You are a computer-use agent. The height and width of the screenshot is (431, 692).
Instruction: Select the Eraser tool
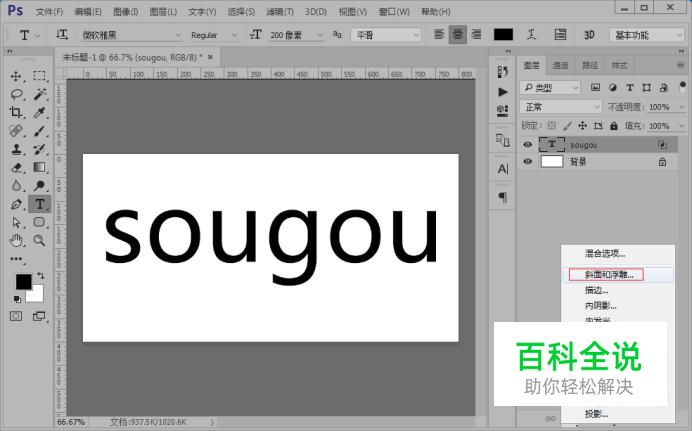pyautogui.click(x=16, y=167)
